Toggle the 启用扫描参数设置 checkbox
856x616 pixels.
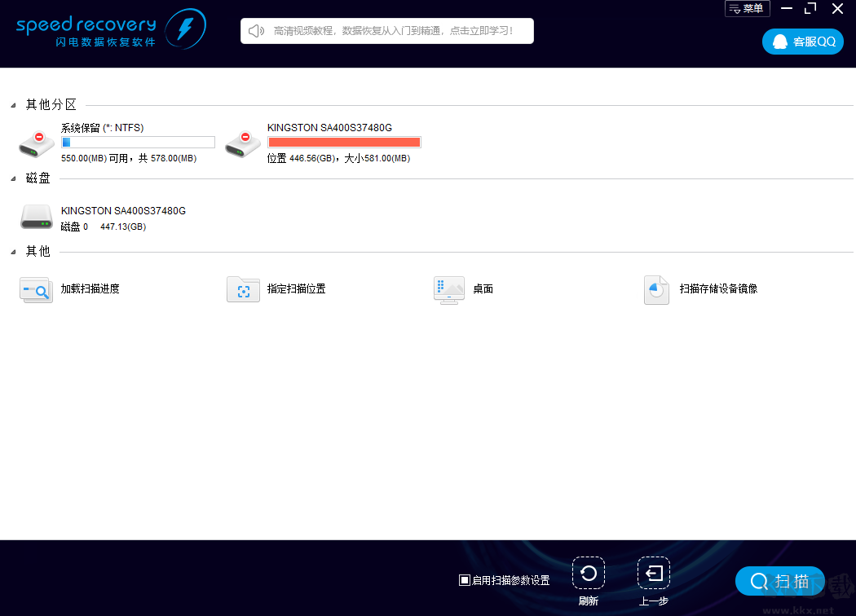coord(465,580)
